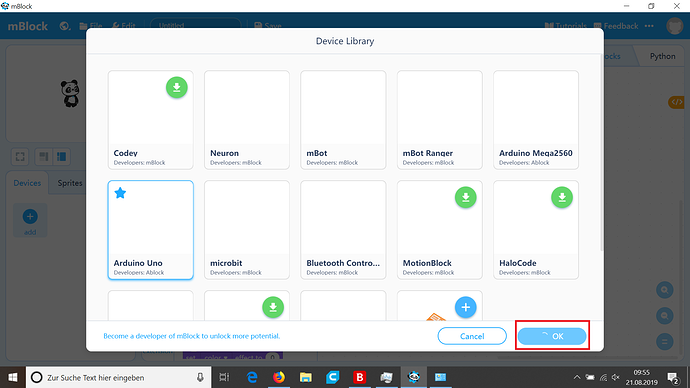Image resolution: width=690 pixels, height=388 pixels.
Task: Click the orange code view toggle icon
Action: point(676,102)
